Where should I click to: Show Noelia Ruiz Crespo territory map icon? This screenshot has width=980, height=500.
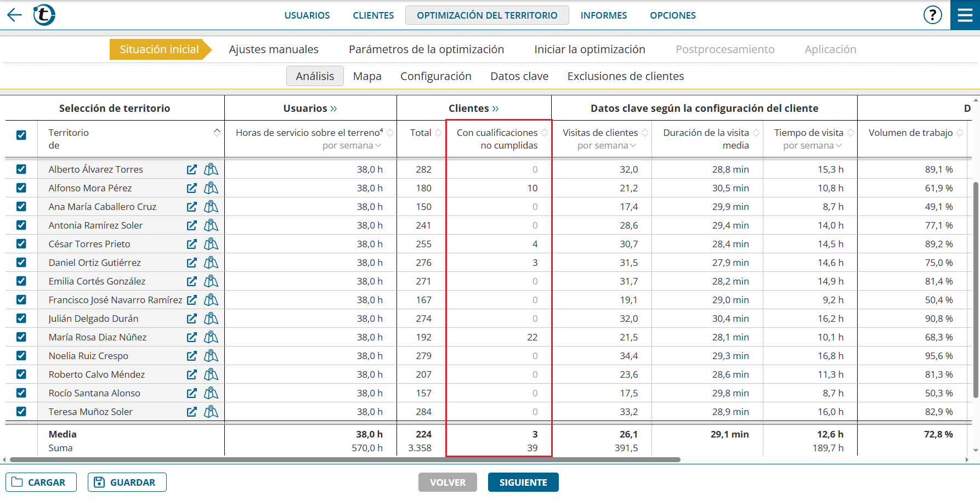(x=211, y=356)
